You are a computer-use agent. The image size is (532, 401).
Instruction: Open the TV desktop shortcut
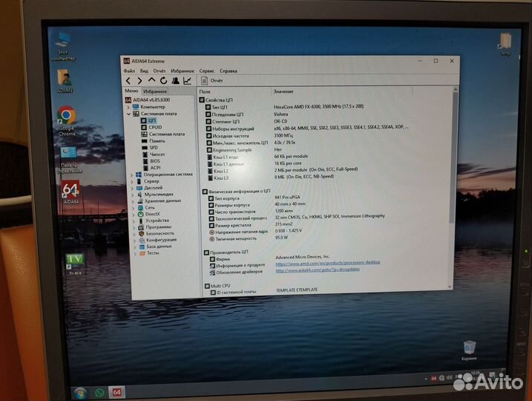coord(75,264)
